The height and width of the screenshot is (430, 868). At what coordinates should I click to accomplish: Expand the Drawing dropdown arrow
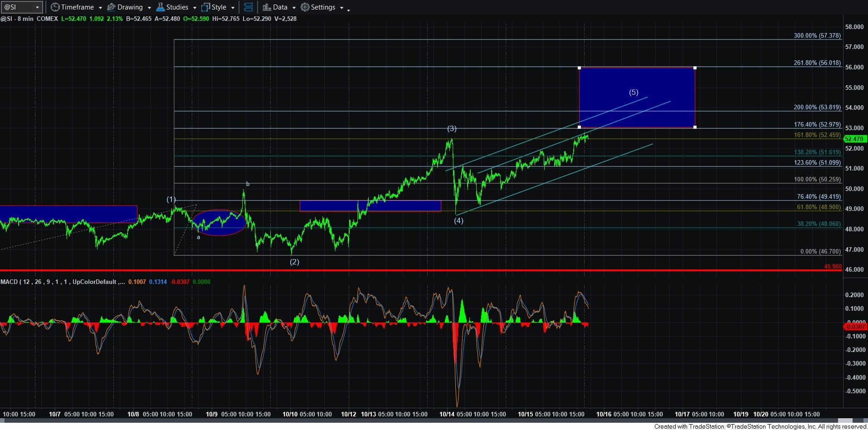pyautogui.click(x=149, y=8)
